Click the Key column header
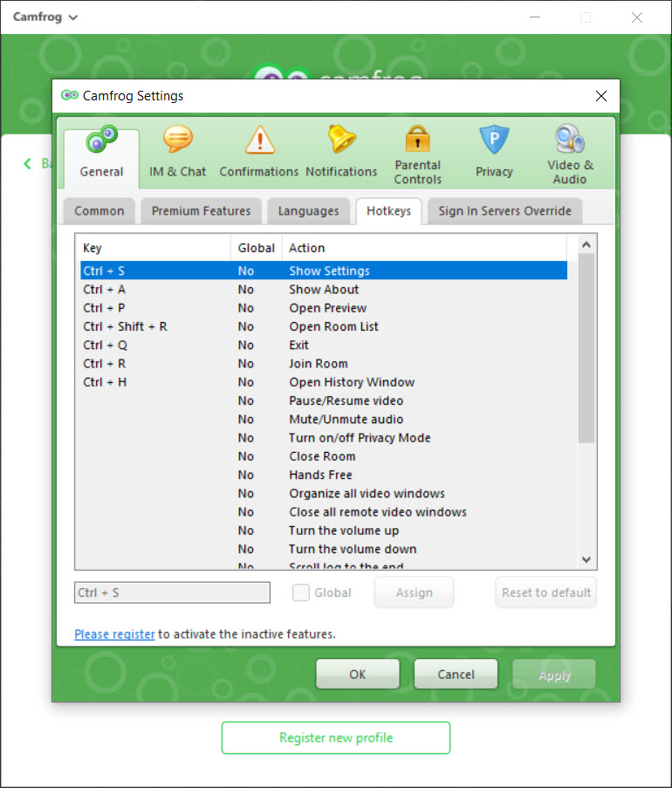The image size is (672, 788). coord(155,248)
